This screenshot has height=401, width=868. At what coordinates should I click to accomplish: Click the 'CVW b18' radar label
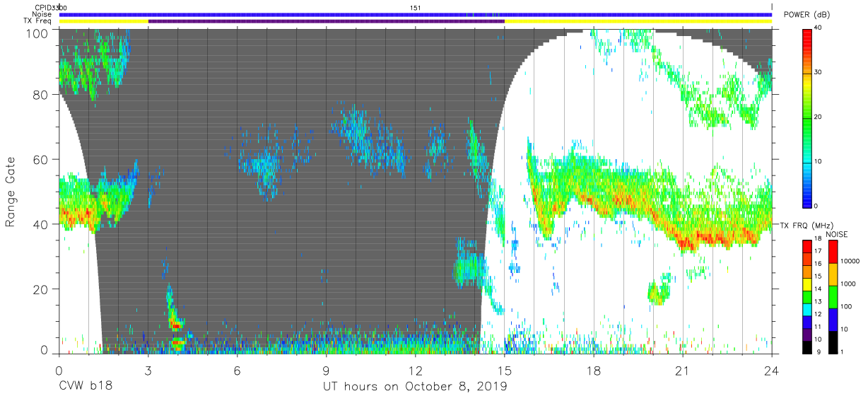85,387
